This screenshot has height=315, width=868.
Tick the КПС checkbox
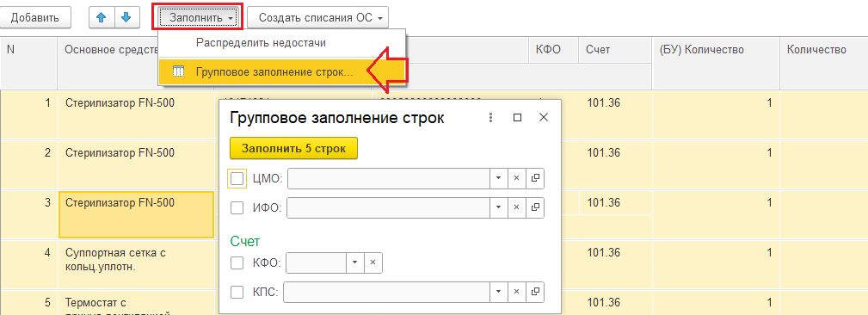pos(237,292)
